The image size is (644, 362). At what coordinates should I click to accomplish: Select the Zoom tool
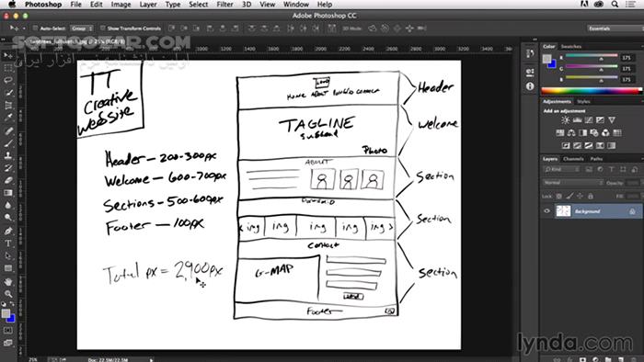pyautogui.click(x=8, y=294)
